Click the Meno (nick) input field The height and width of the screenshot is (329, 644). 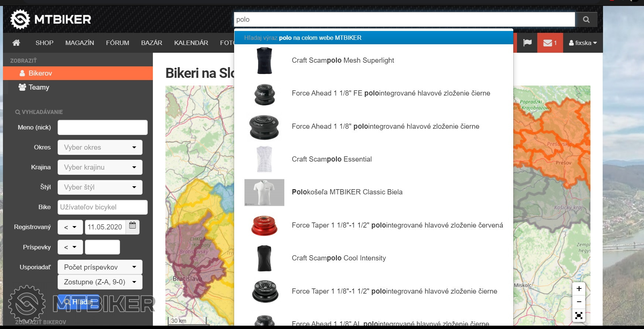coord(102,128)
